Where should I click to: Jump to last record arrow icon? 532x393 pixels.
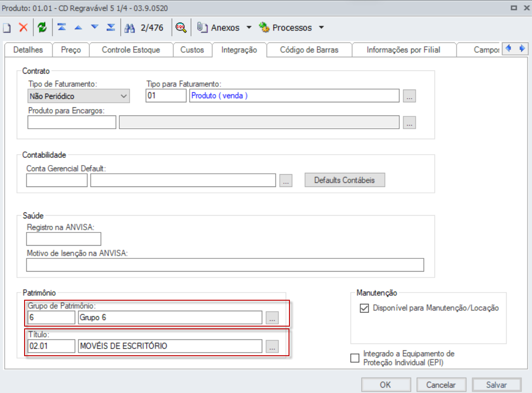point(111,27)
